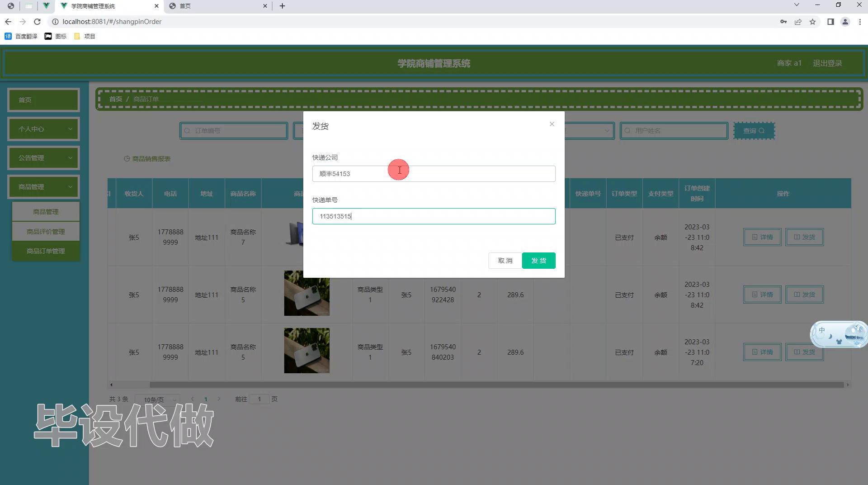Open the password key icon
The image size is (868, 485).
pos(783,22)
